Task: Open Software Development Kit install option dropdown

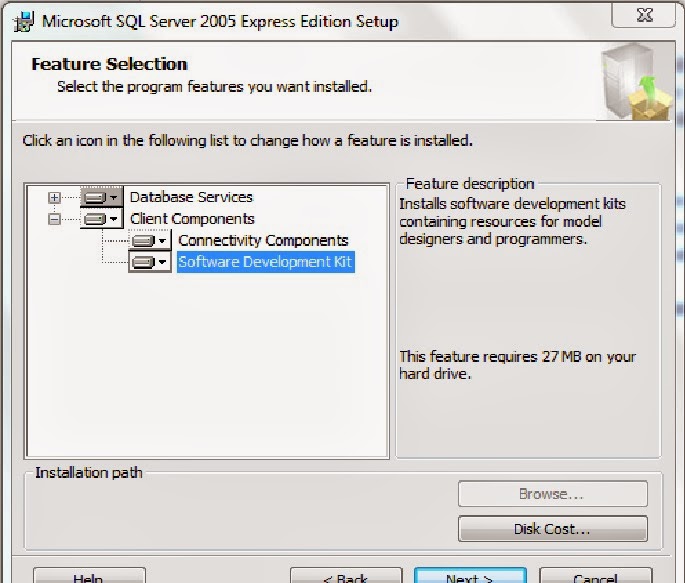Action: coord(150,262)
